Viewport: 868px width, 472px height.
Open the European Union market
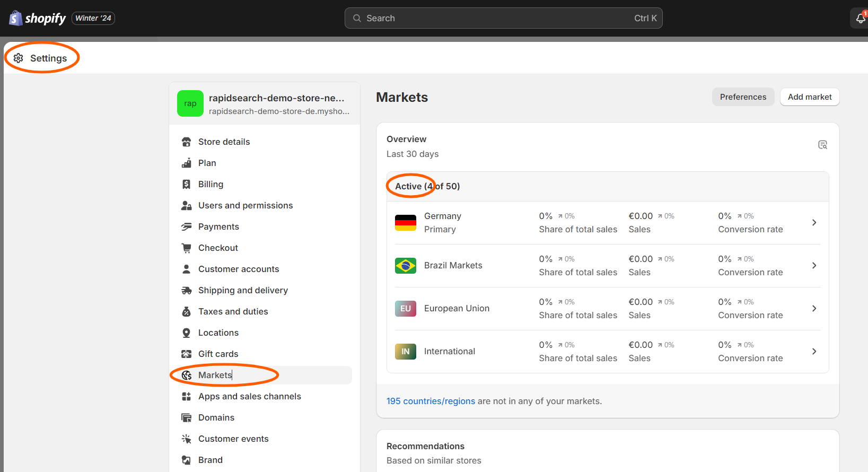click(x=608, y=309)
